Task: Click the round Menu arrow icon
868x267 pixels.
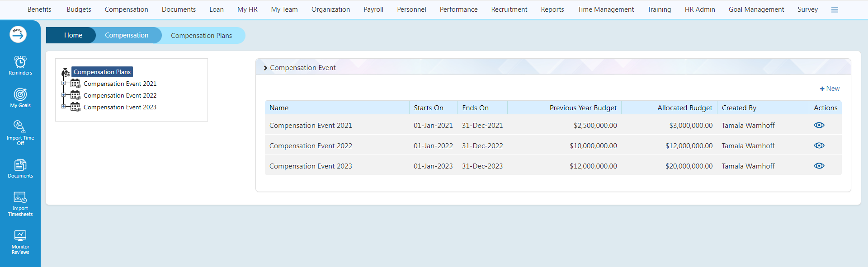Action: 18,34
